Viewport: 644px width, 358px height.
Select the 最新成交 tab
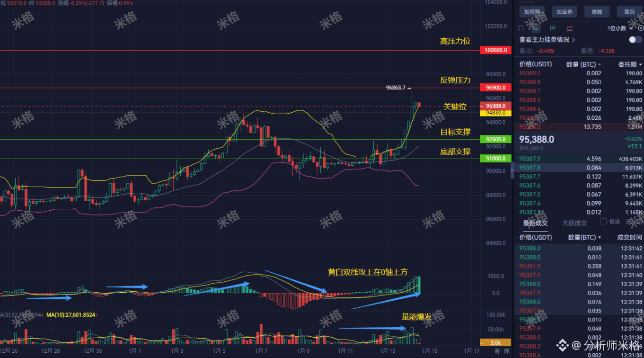point(535,223)
